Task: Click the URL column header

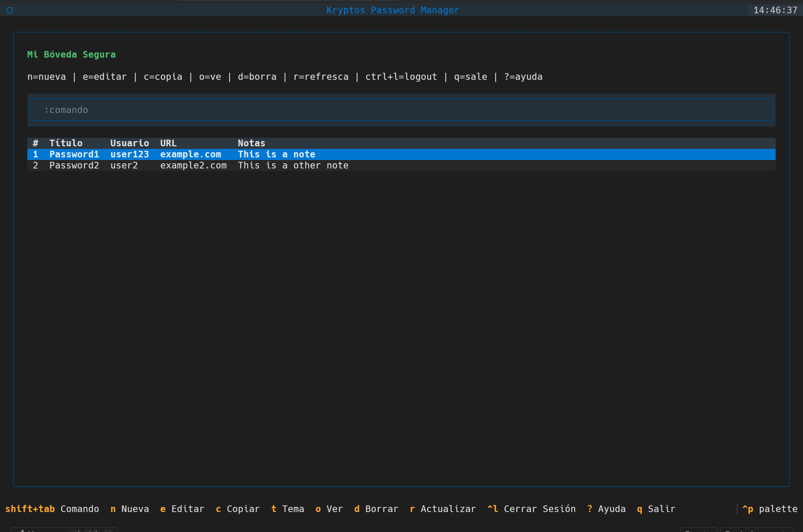Action: pyautogui.click(x=169, y=143)
